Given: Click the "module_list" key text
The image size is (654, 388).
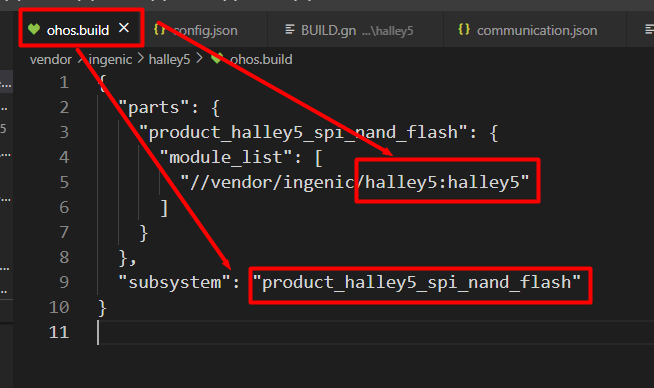Looking at the screenshot, I should click(x=226, y=158).
